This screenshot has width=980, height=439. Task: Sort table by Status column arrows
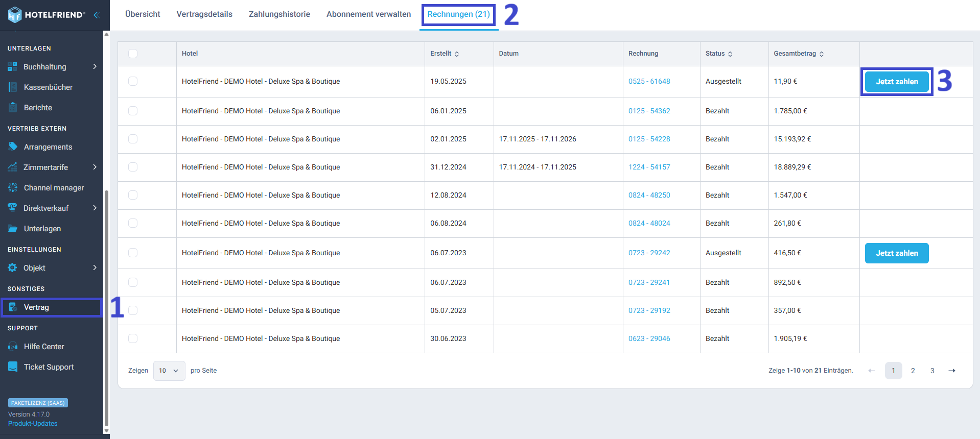point(730,54)
